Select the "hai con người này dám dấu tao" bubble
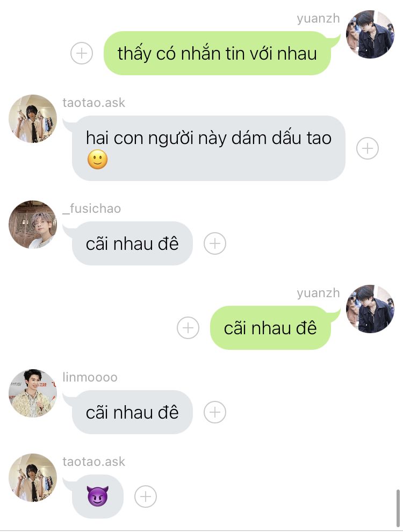This screenshot has width=403, height=532. click(208, 148)
